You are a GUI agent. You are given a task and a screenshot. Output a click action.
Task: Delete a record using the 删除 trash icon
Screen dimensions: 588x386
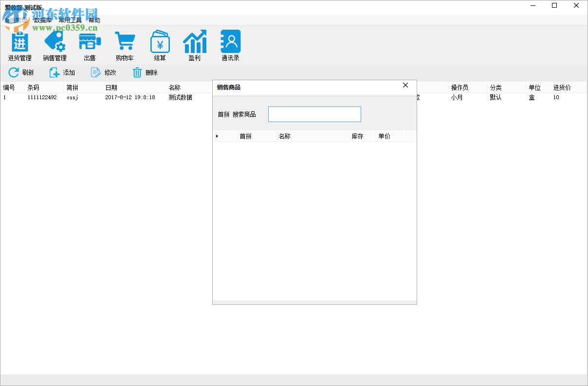[145, 72]
